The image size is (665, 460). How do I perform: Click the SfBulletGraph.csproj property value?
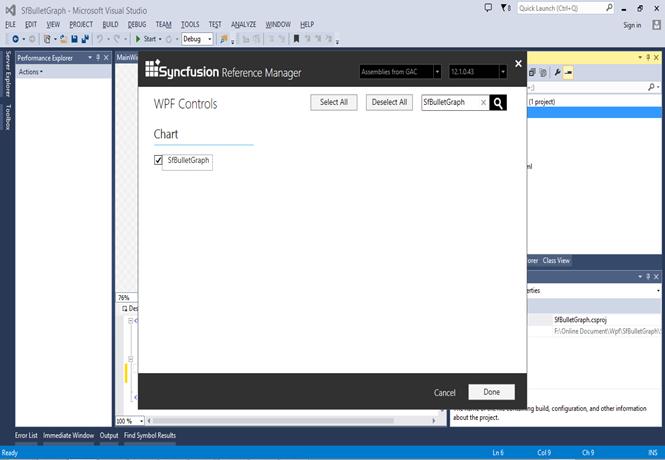580,320
